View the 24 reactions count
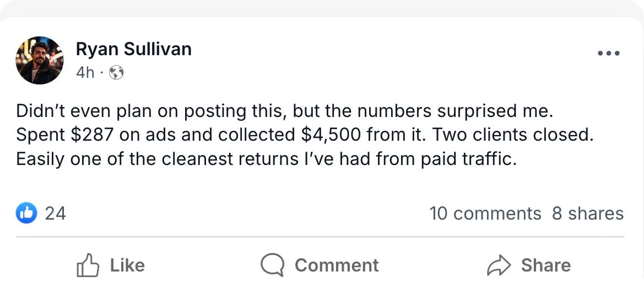 (x=55, y=213)
